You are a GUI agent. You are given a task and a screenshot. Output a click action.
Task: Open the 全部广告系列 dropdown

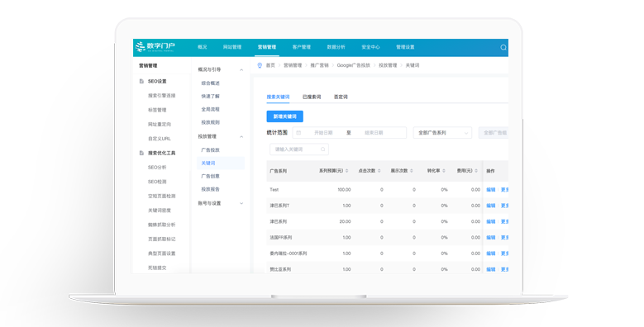(x=442, y=133)
